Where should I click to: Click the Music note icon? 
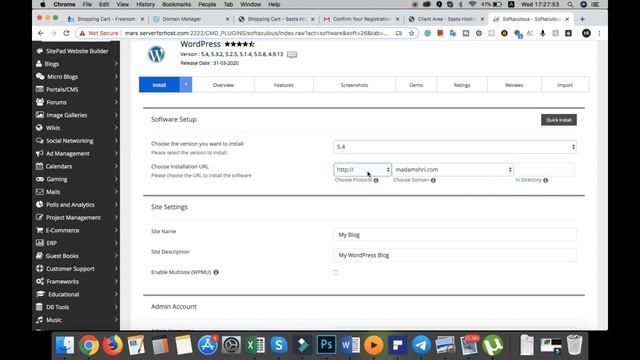tap(39, 320)
